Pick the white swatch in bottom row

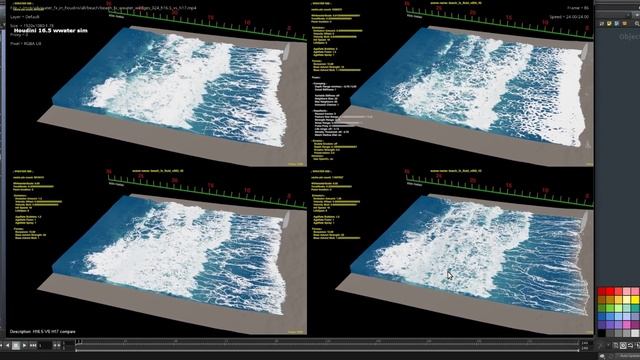pos(635,333)
